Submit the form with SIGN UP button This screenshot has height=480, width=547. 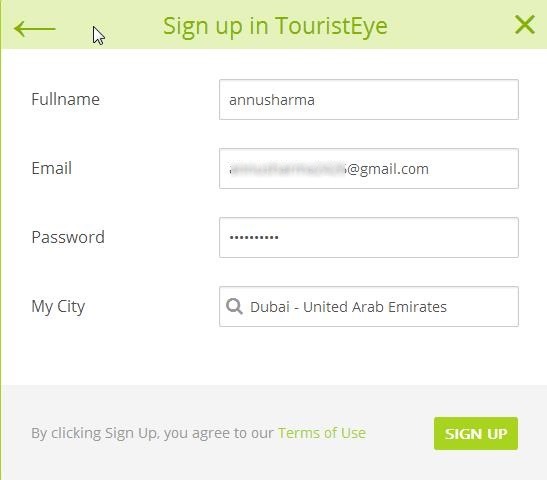coord(476,434)
